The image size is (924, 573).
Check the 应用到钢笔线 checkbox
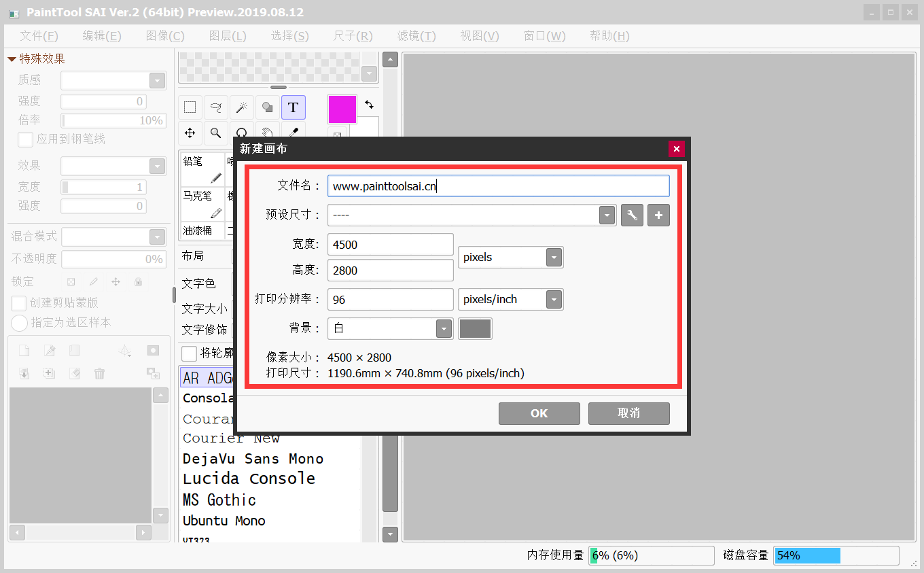[25, 139]
